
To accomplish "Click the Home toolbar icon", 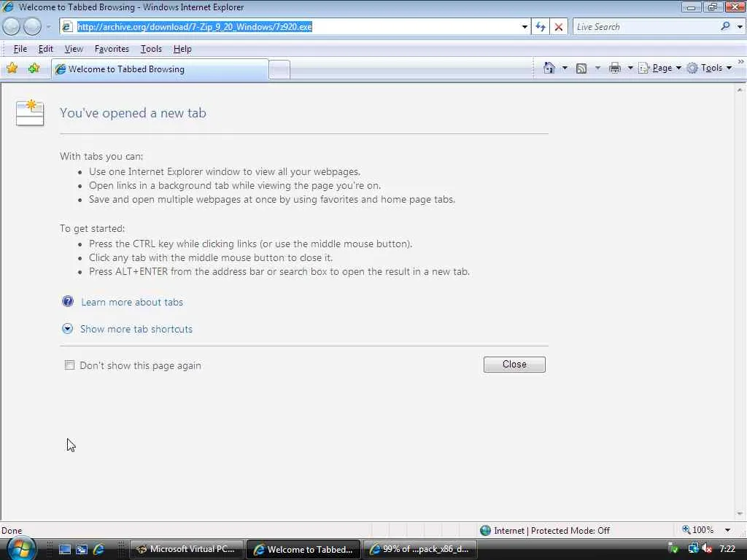I will click(549, 68).
